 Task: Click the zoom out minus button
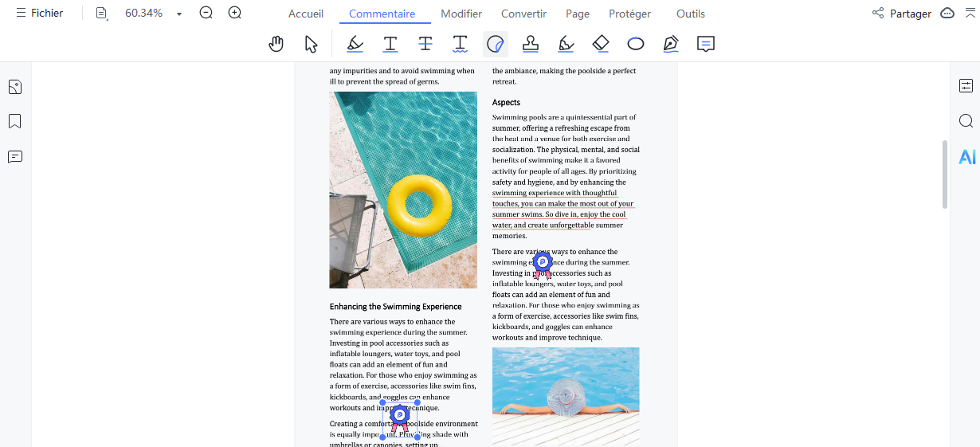click(x=206, y=14)
